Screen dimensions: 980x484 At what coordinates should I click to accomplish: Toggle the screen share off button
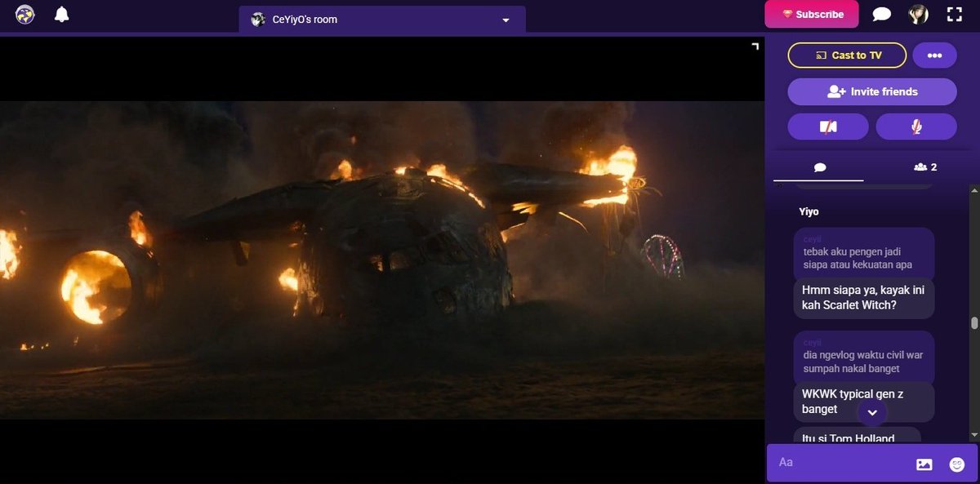pos(827,127)
